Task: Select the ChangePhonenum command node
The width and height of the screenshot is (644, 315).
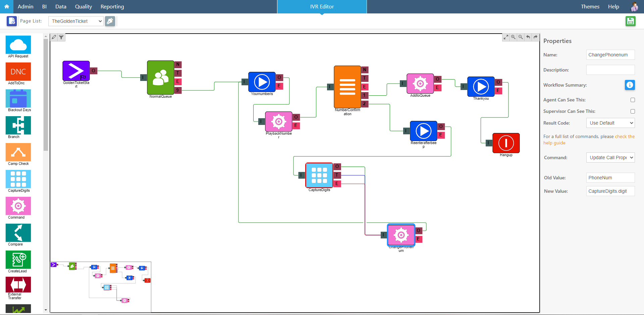Action: 401,235
